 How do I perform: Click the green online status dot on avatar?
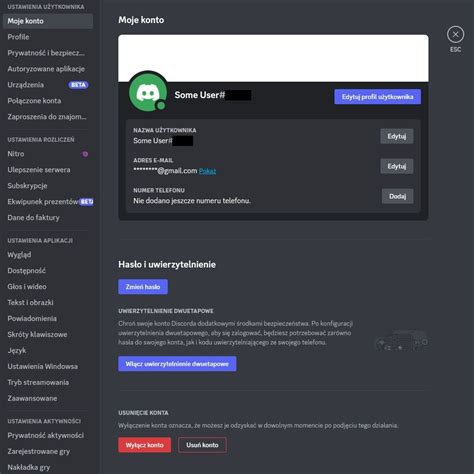click(161, 105)
